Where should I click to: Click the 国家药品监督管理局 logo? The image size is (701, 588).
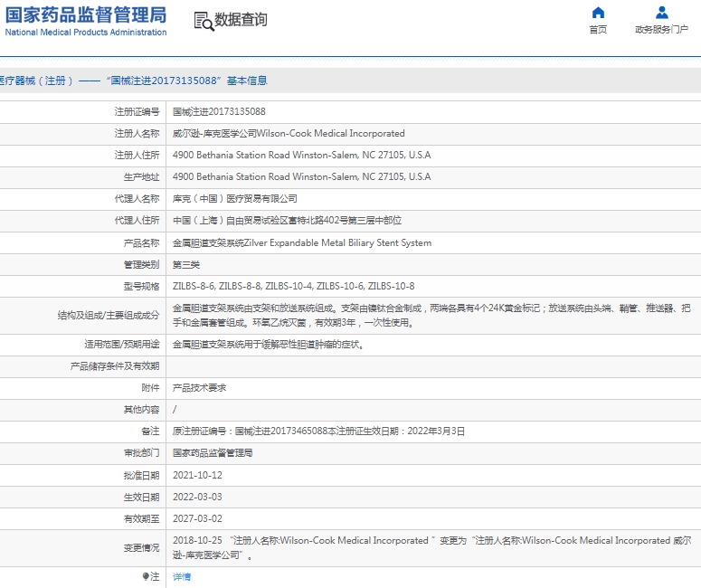(x=86, y=21)
